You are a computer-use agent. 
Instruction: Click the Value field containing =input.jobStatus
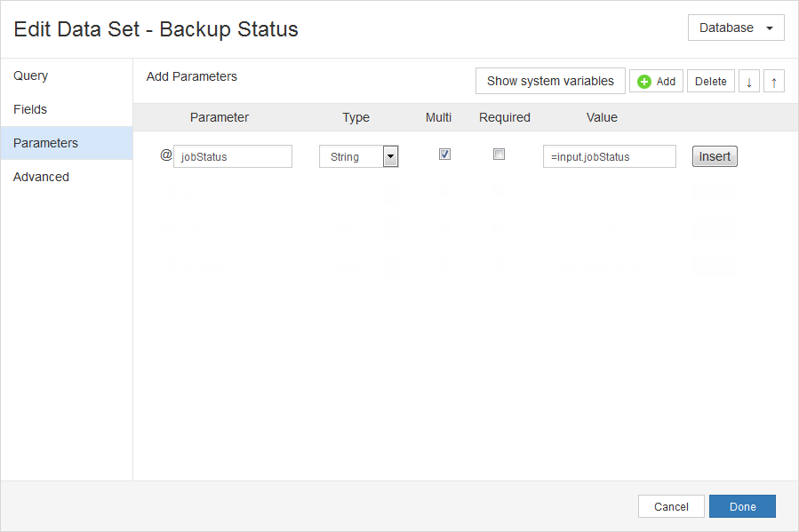pyautogui.click(x=609, y=155)
